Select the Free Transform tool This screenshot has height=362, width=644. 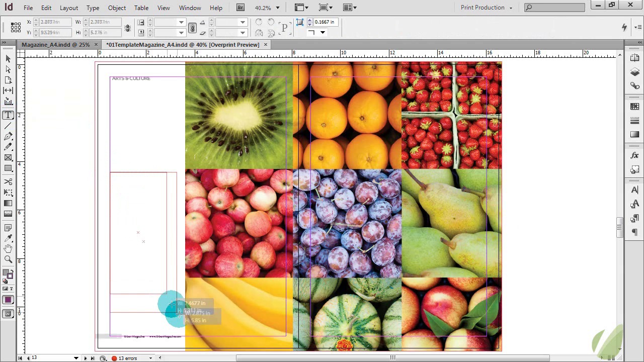(x=8, y=192)
